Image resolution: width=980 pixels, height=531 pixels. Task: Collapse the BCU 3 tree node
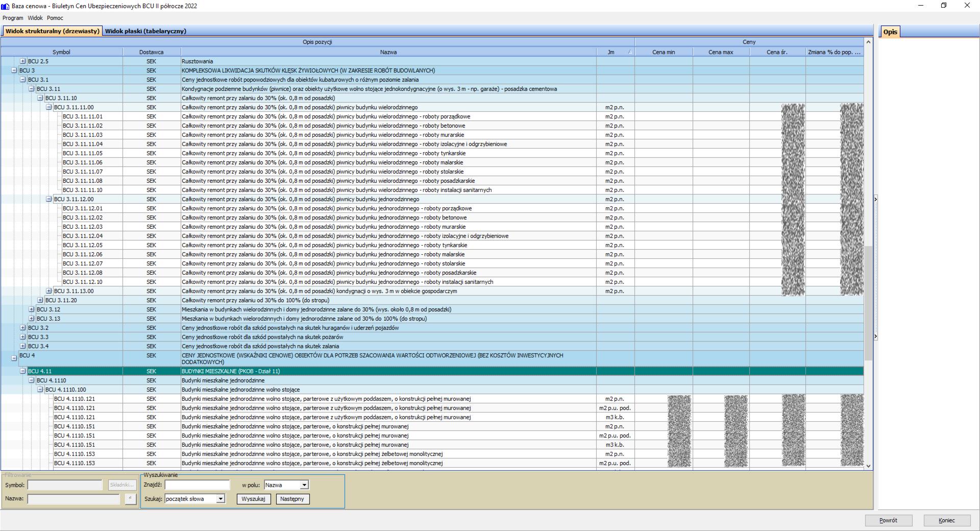(x=14, y=70)
